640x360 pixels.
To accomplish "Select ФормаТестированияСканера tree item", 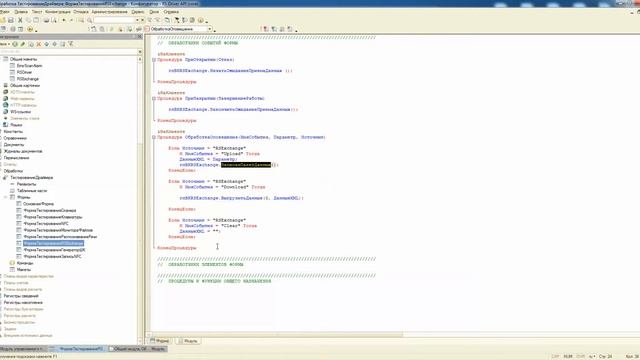I will (50, 210).
